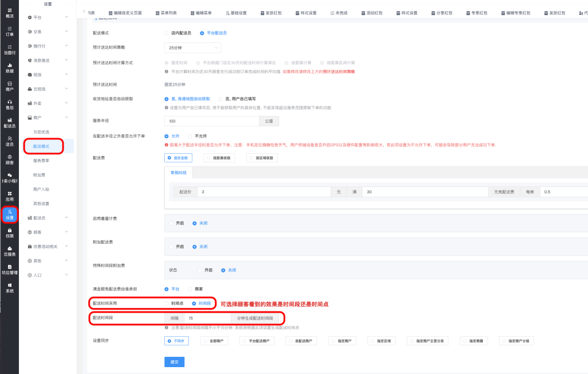Open 云服务 cloud service icon

(x=9, y=251)
